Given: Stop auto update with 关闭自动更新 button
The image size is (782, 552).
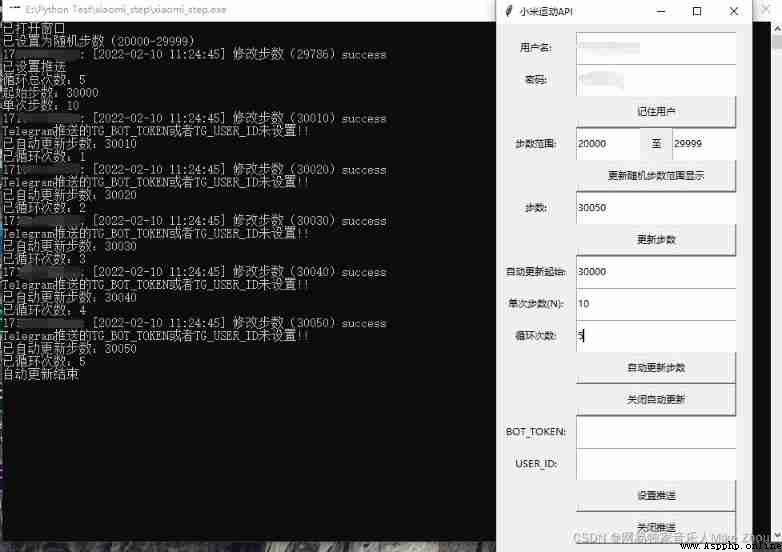Looking at the screenshot, I should tap(656, 399).
